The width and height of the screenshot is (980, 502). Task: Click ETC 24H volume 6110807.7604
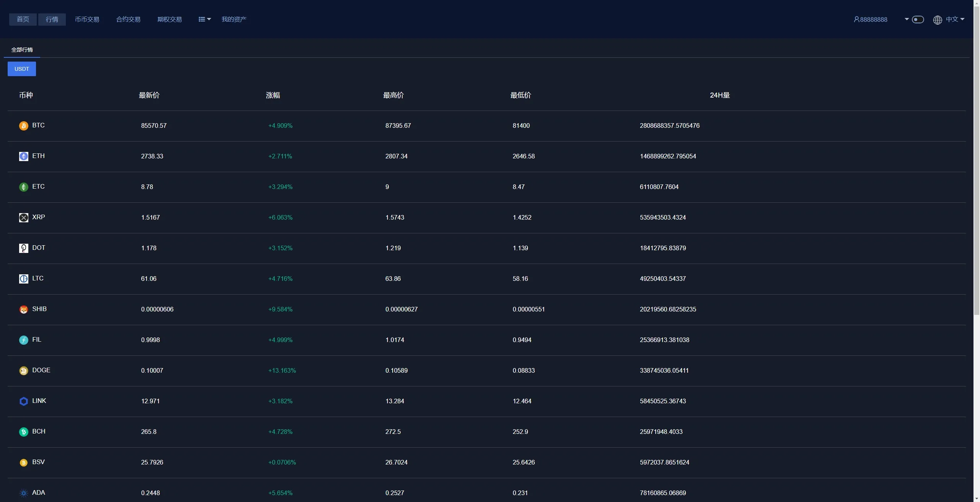click(x=659, y=187)
